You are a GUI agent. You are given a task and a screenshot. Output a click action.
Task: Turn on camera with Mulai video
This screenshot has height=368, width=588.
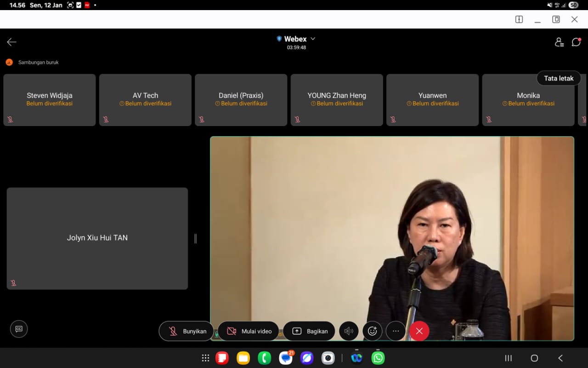tap(249, 331)
